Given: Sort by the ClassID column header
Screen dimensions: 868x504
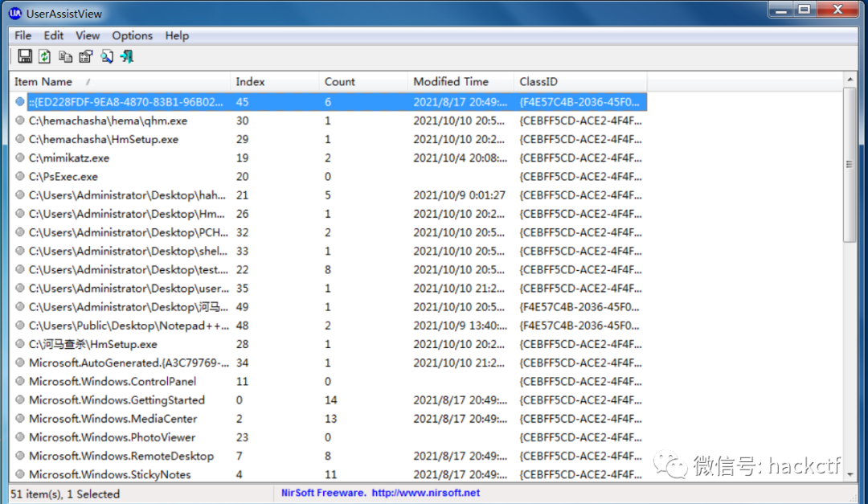Looking at the screenshot, I should pos(580,81).
